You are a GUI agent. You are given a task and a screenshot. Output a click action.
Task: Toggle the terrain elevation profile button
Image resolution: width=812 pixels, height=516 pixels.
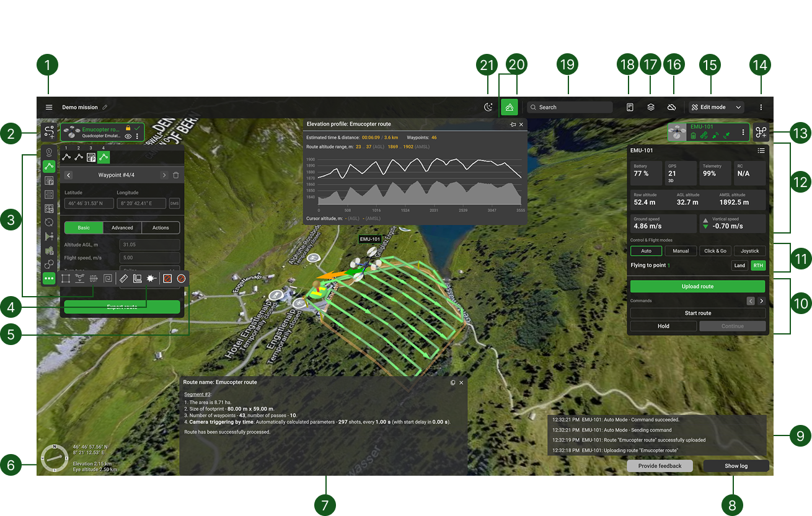509,107
